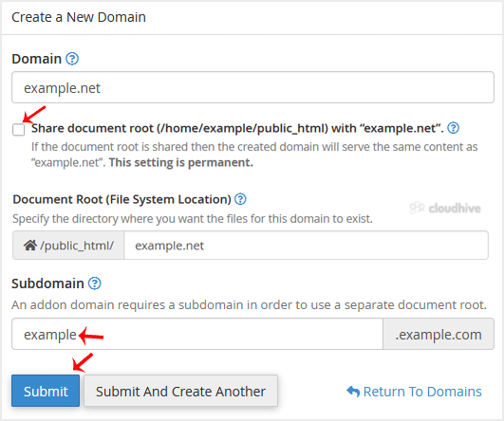
Task: Open help icon next to Domain label
Action: tap(72, 59)
